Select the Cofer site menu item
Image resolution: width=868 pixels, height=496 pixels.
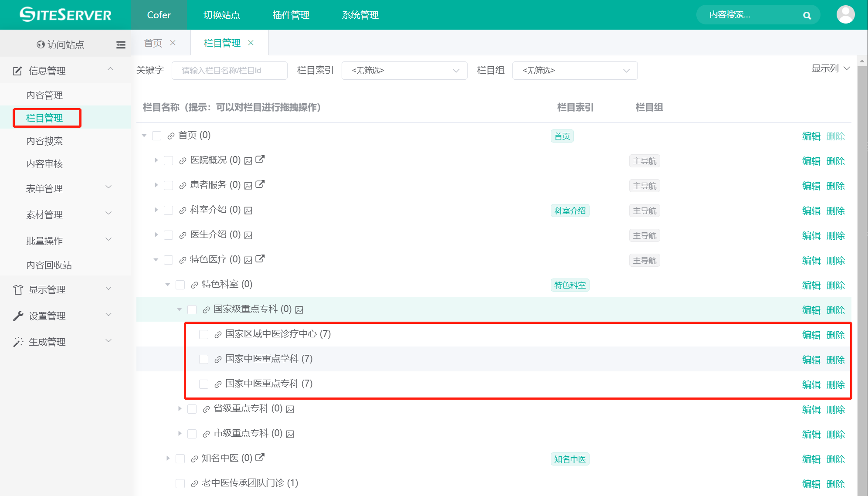click(x=159, y=15)
